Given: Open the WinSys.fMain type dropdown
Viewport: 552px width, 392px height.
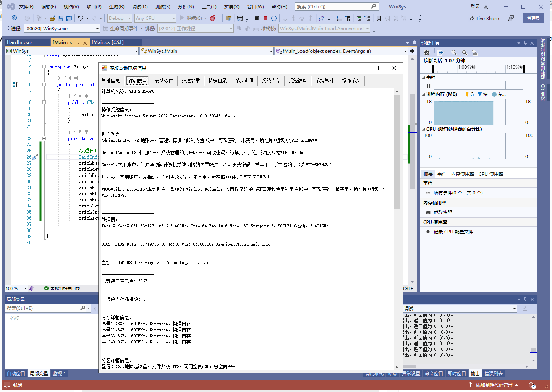Looking at the screenshot, I should 207,51.
